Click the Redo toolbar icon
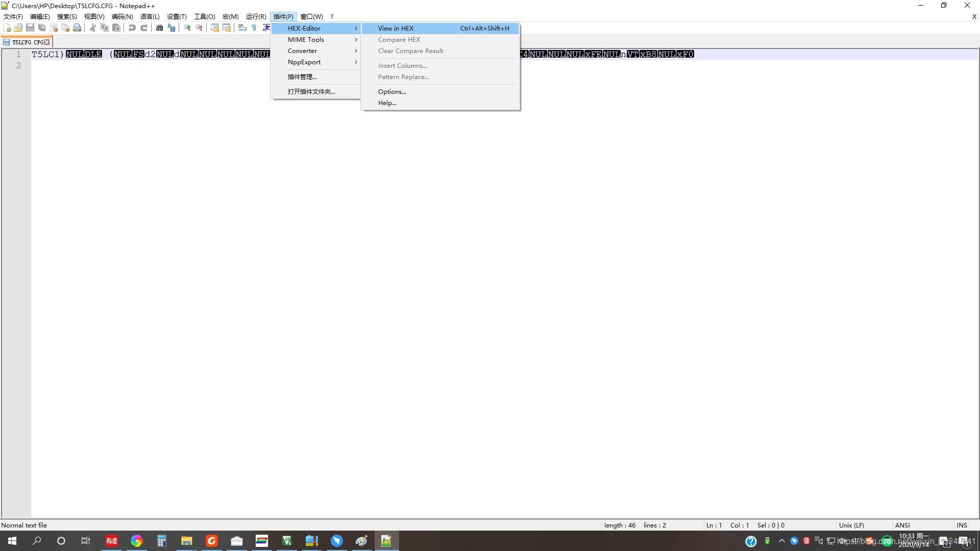 144,27
